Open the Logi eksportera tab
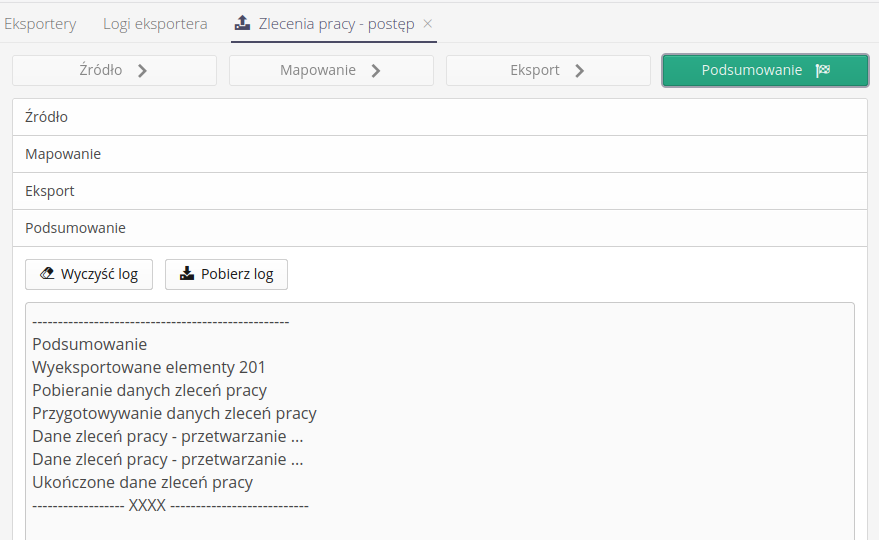This screenshot has width=879, height=540. click(155, 23)
